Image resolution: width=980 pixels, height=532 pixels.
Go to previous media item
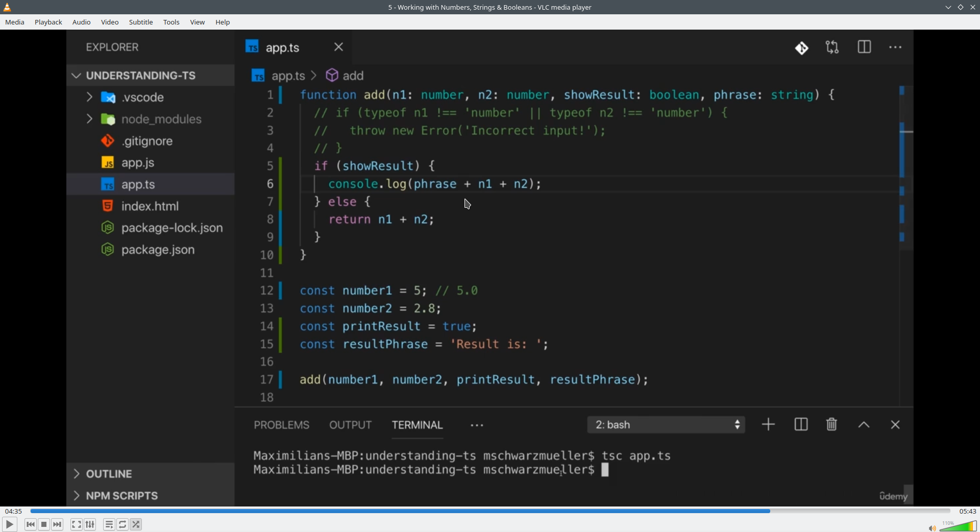31,524
